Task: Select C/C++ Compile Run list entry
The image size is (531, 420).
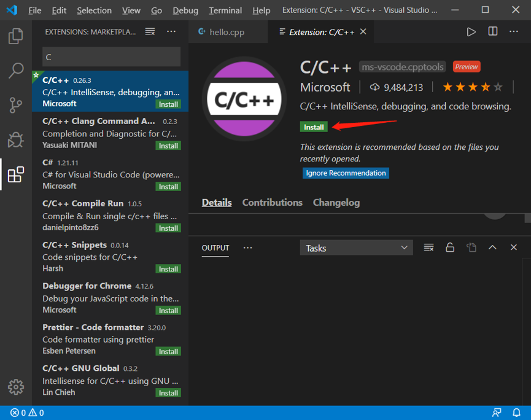Action: 110,215
